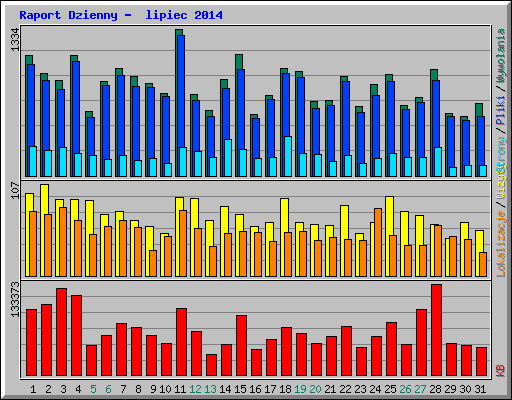The image size is (512, 400).
Task: Click the day label '20' on the x-axis
Action: pos(315,389)
